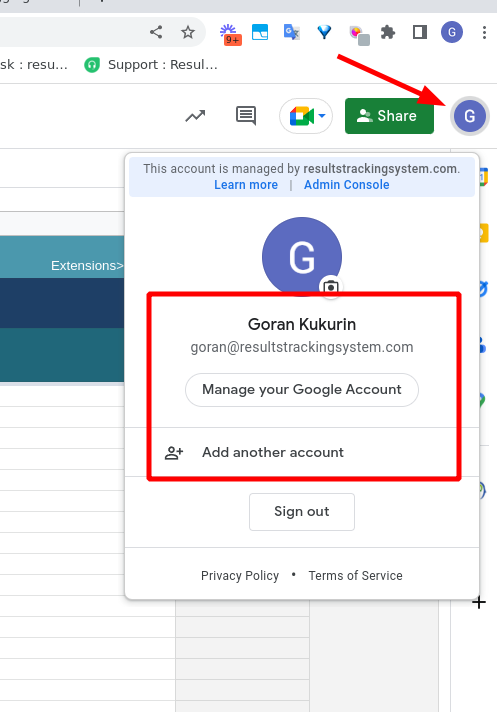The height and width of the screenshot is (712, 497).
Task: Open the Admin Console link
Action: coord(347,185)
